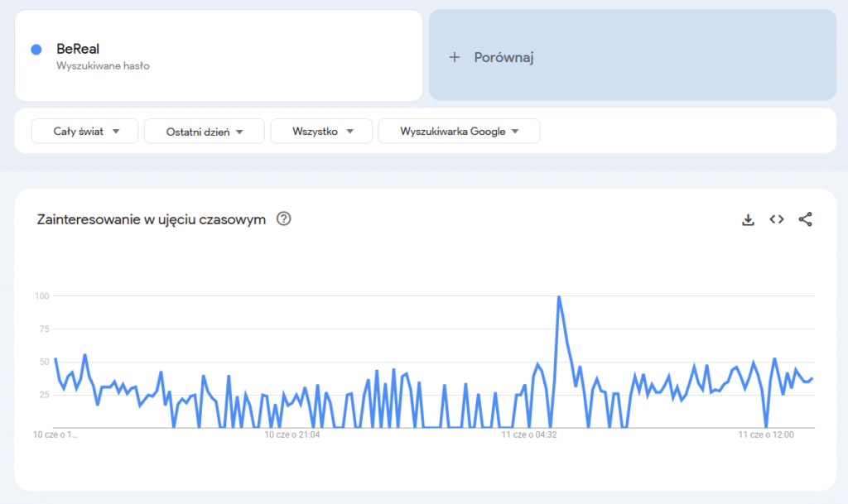Click the Porównaj label to add comparison
This screenshot has height=504, width=848.
(503, 57)
